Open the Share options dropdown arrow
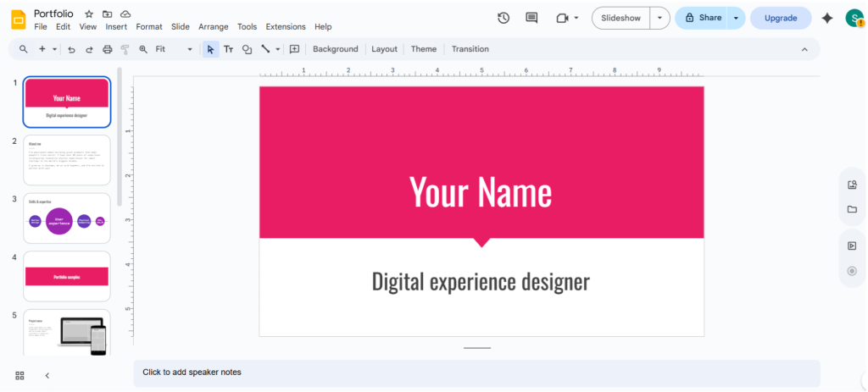868x392 pixels. click(737, 18)
